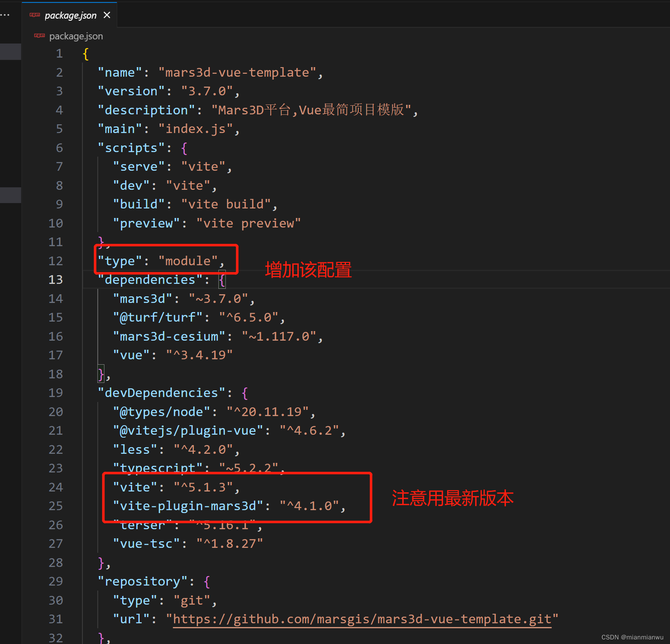Click the "description" key on line 4
The width and height of the screenshot is (670, 644).
coord(147,110)
